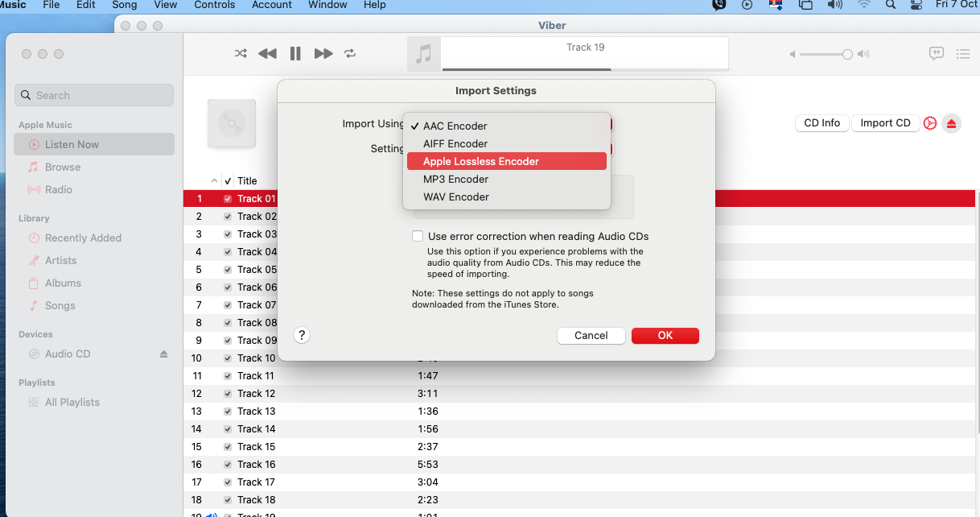Open Listen Now in sidebar
The image size is (980, 517).
94,144
